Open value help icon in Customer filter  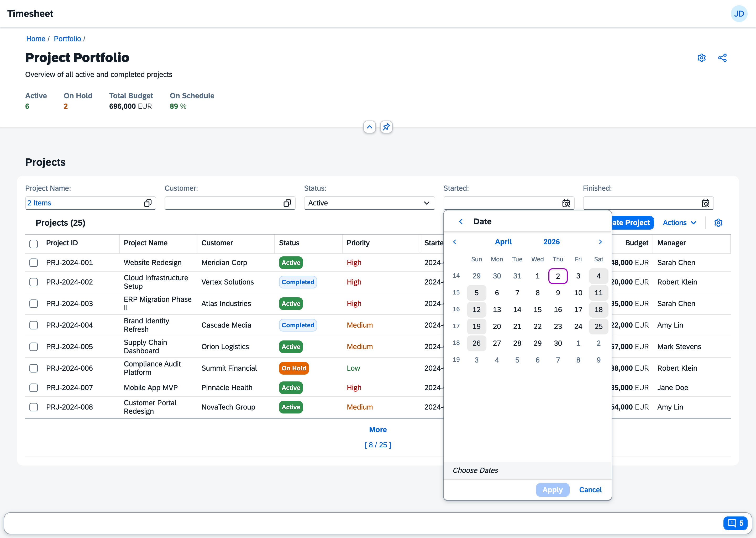[x=287, y=203]
